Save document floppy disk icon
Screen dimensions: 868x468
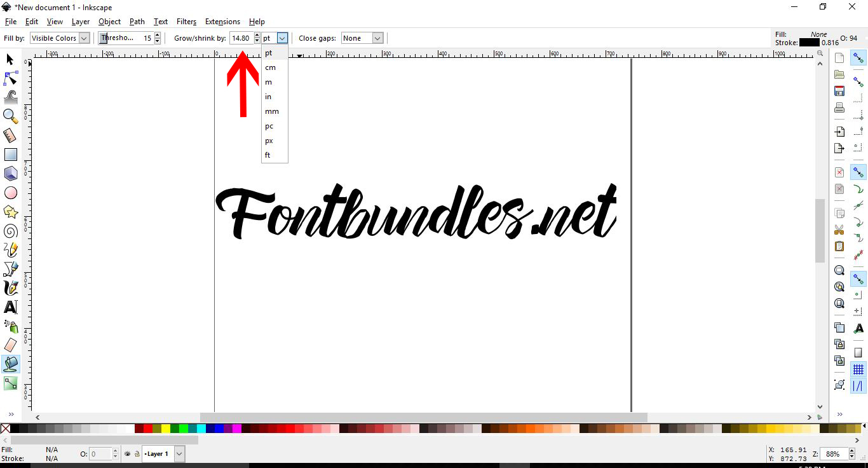tap(839, 91)
